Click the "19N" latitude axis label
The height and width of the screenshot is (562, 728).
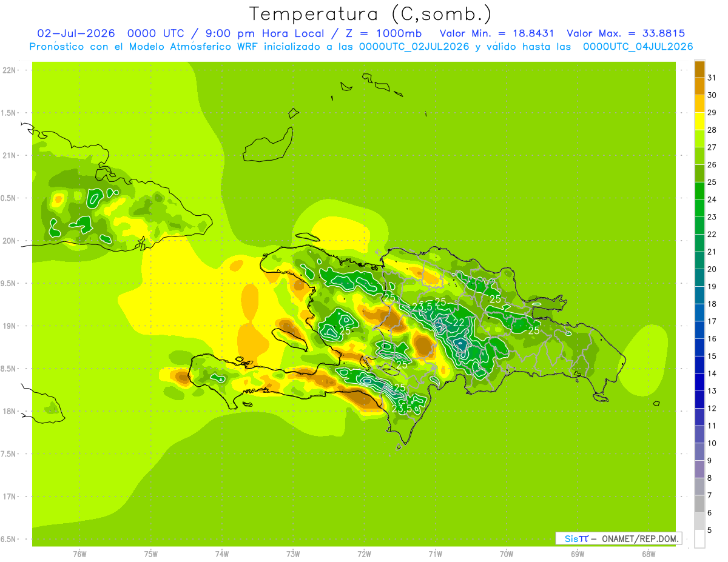[x=9, y=326]
